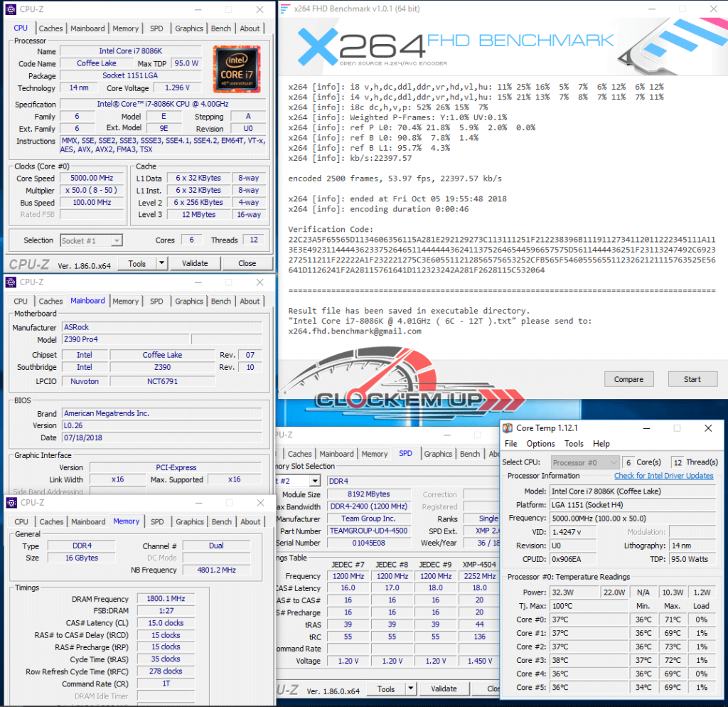Open the Memory tab in the SPD CPU-Z window
Image resolution: width=728 pixels, height=707 pixels.
(x=374, y=454)
